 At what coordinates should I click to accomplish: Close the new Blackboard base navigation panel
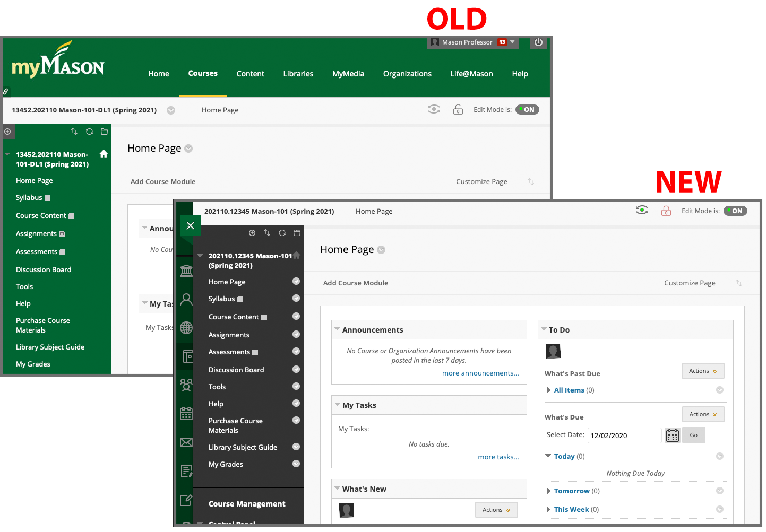pyautogui.click(x=191, y=225)
